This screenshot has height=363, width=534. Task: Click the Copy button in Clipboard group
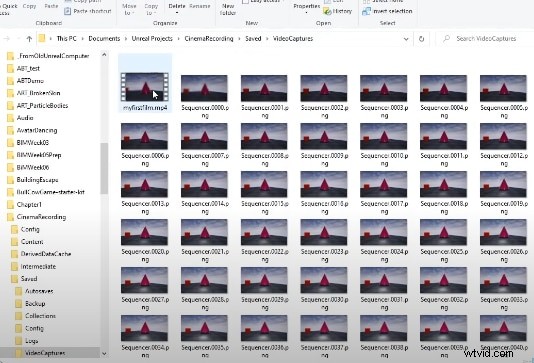(x=29, y=6)
